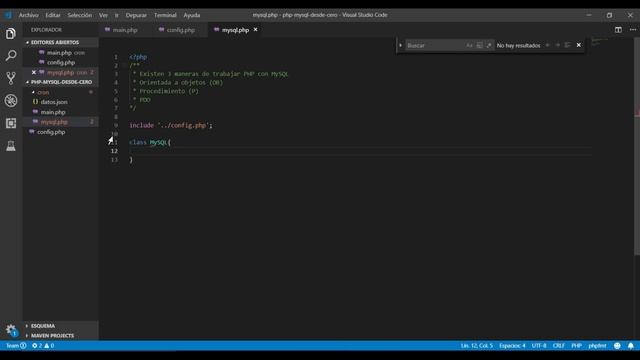
Task: Open the Archivo menu
Action: [x=29, y=15]
